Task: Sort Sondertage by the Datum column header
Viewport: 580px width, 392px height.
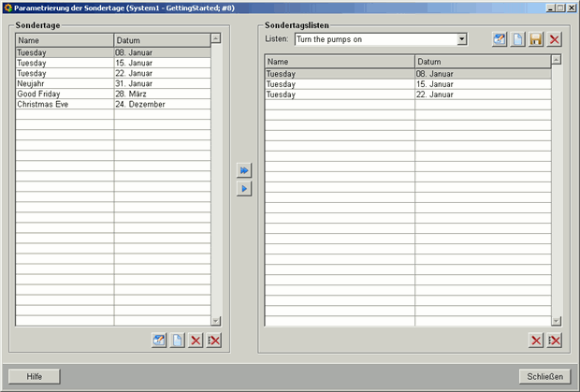Action: coord(161,41)
